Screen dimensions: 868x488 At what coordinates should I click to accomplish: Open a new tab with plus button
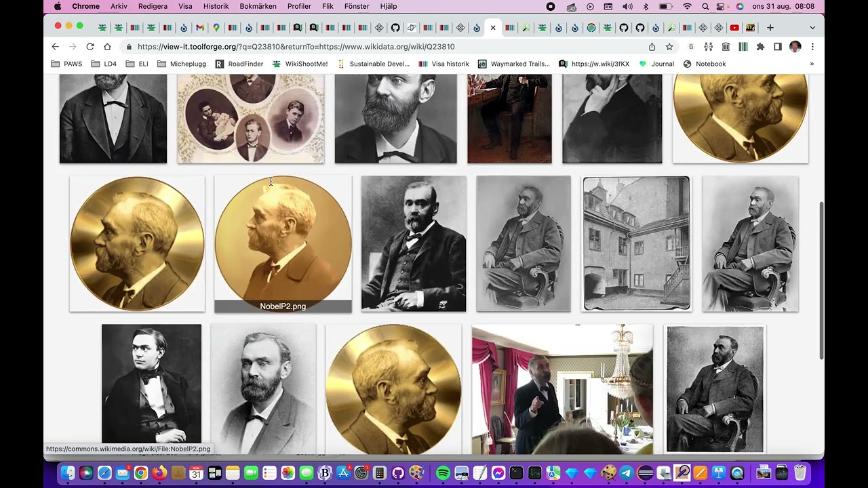770,28
